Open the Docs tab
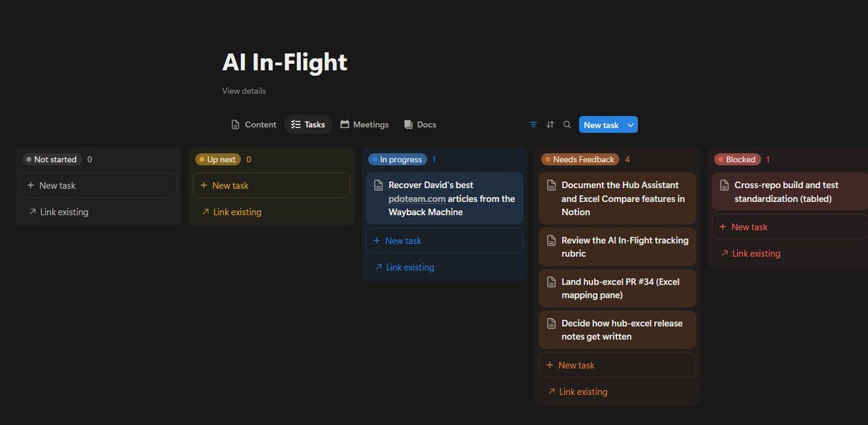Viewport: 868px width, 425px height. pyautogui.click(x=420, y=125)
